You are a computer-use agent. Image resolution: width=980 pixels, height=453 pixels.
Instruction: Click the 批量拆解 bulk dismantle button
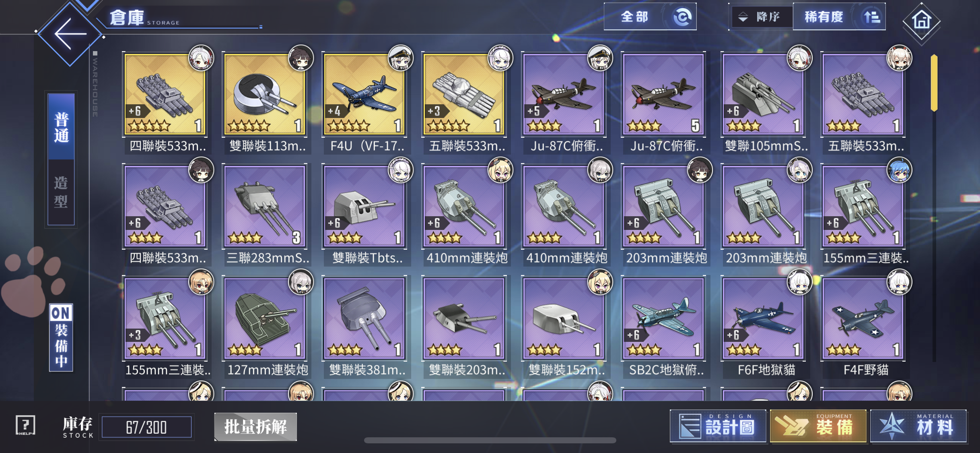click(255, 427)
